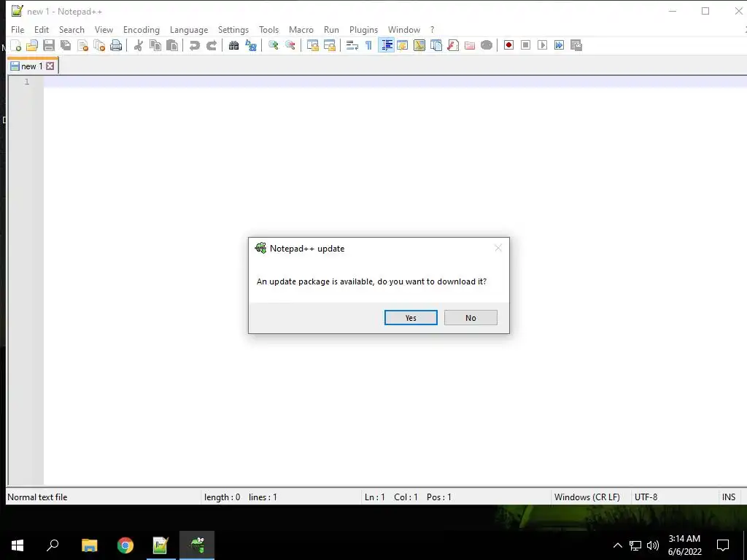Open the Windows Start menu
747x560 pixels.
click(18, 545)
